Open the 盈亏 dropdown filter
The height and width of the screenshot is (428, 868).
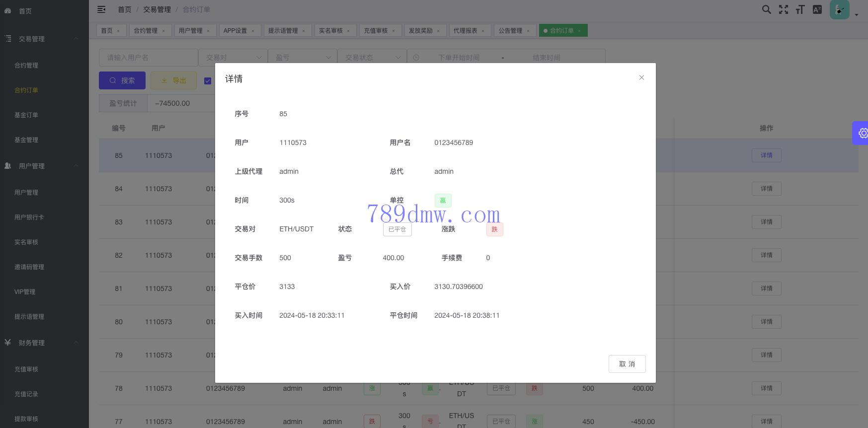coord(302,58)
